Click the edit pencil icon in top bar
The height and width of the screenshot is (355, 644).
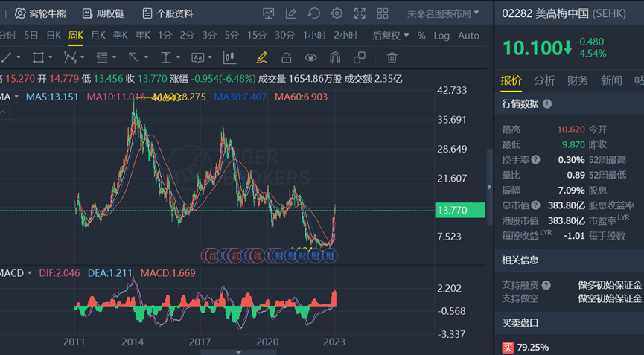click(x=291, y=13)
